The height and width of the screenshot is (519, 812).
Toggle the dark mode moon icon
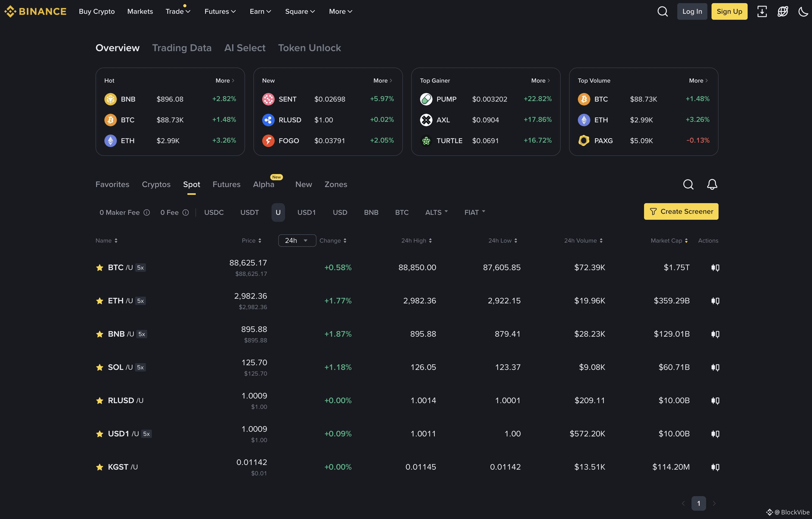pyautogui.click(x=803, y=11)
